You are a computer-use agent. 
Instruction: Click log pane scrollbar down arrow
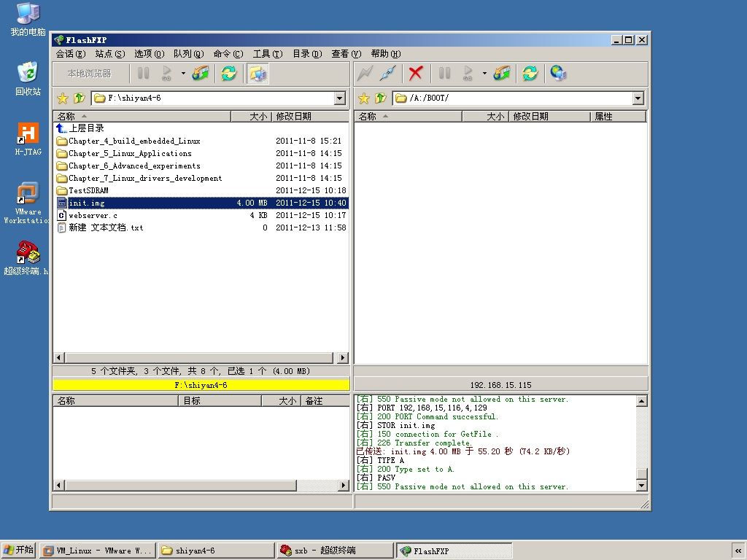641,485
